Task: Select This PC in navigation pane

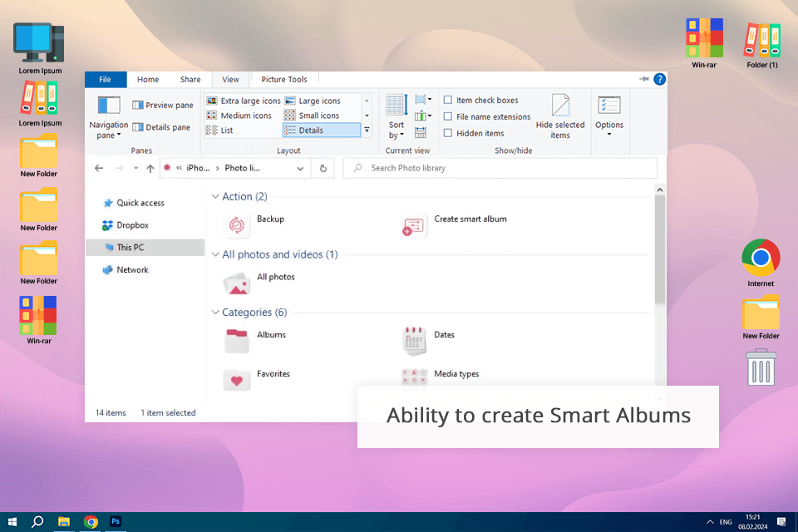Action: 145,248
